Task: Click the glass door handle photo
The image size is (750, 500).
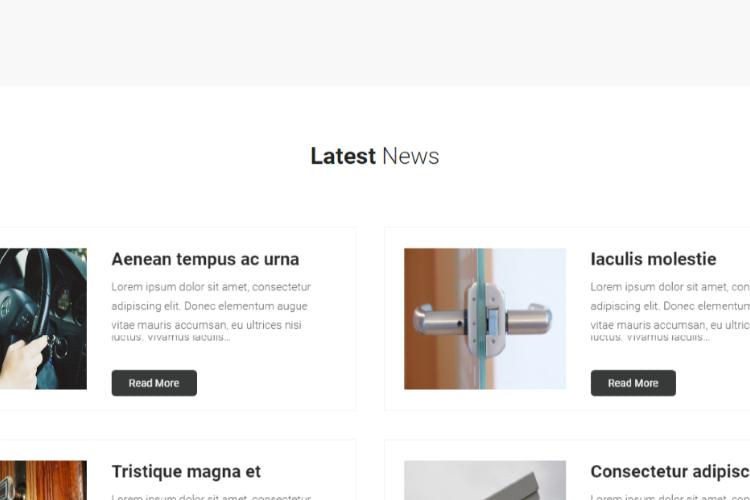Action: click(x=485, y=319)
